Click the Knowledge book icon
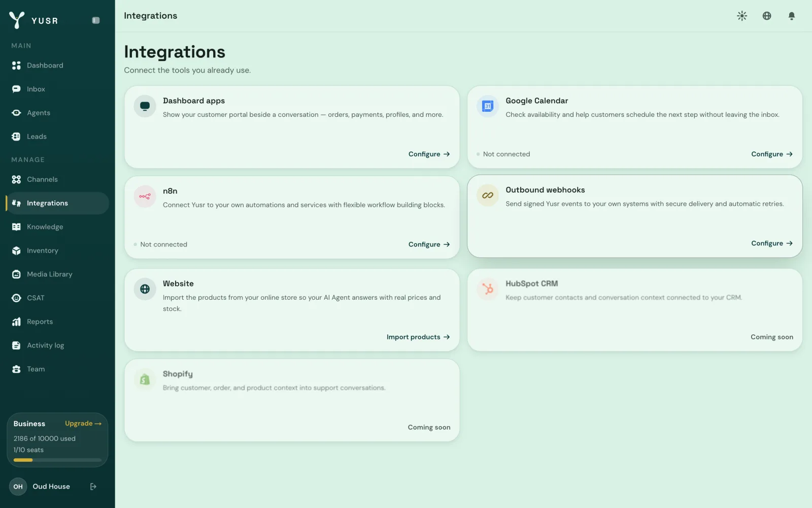 point(16,227)
